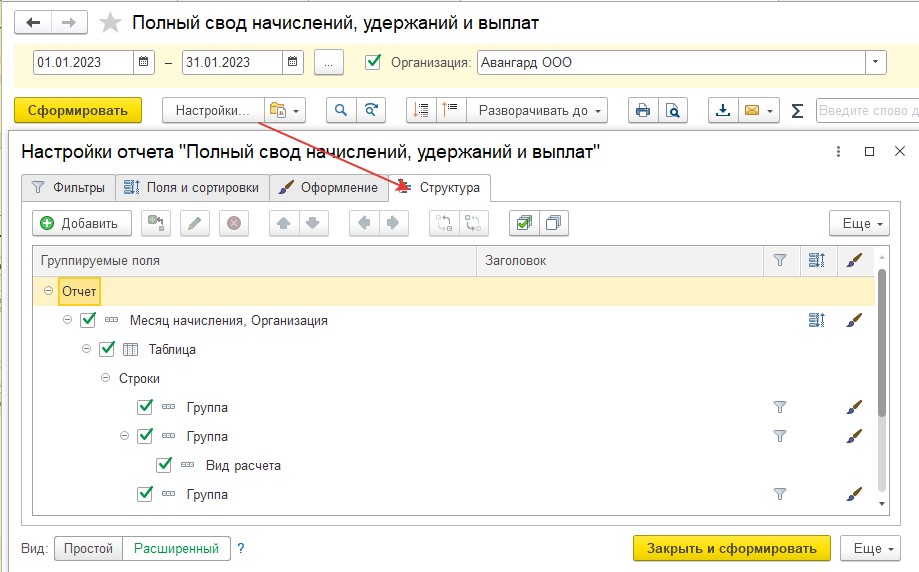Click the collapse all groups icon
This screenshot has width=919, height=572.
click(x=421, y=110)
